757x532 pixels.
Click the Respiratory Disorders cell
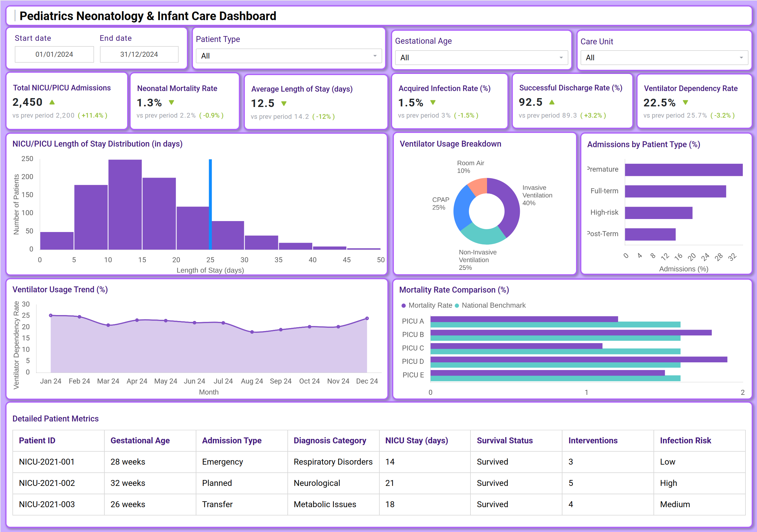pos(333,462)
